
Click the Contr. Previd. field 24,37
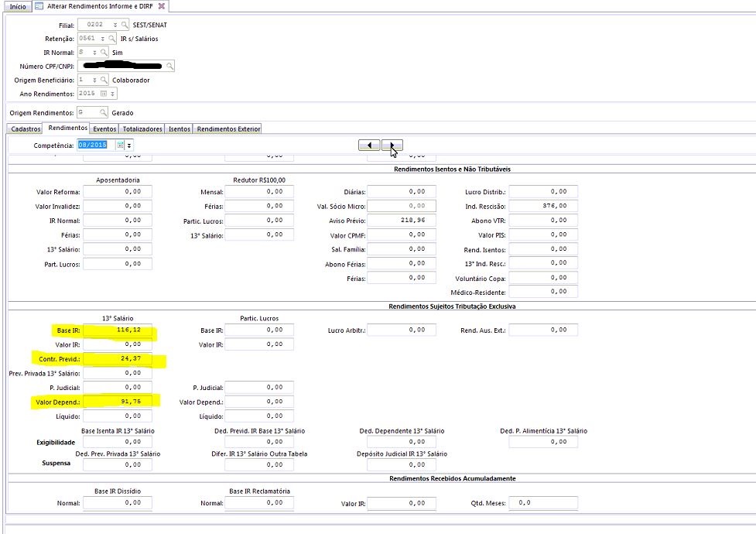[118, 359]
